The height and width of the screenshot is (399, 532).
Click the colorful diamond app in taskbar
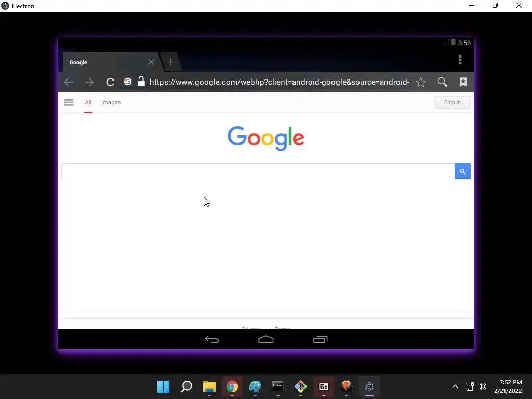pyautogui.click(x=301, y=387)
